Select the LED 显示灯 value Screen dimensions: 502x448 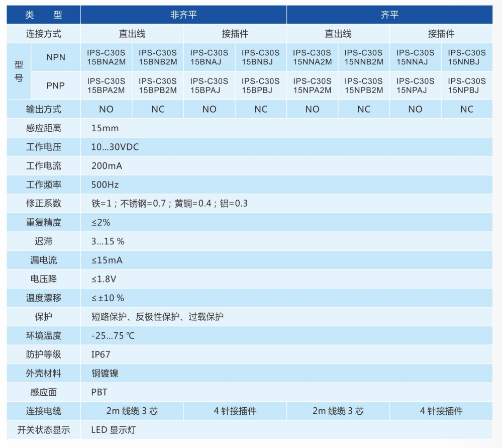pyautogui.click(x=114, y=430)
